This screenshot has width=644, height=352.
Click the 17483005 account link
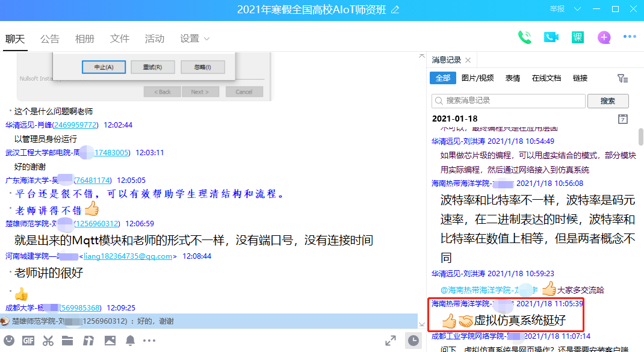click(112, 152)
